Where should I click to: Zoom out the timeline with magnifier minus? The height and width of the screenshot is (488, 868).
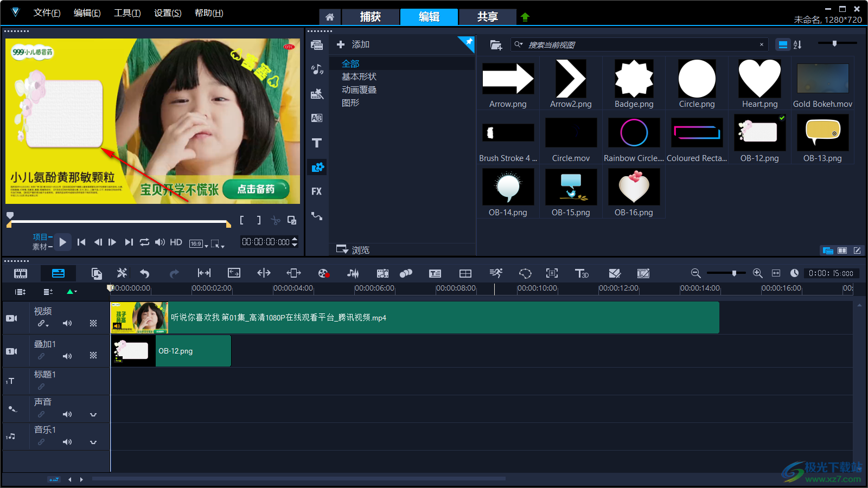[x=695, y=273]
